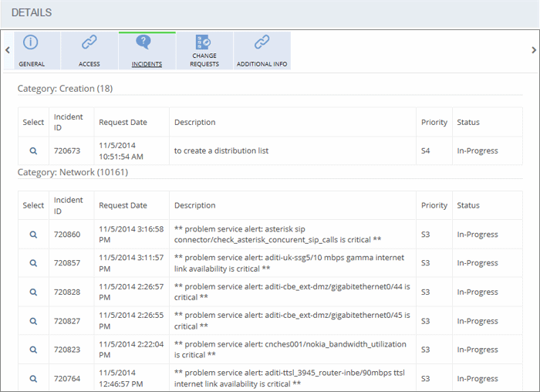Select the Incidents tab
Image resolution: width=540 pixels, height=392 pixels.
click(x=147, y=51)
